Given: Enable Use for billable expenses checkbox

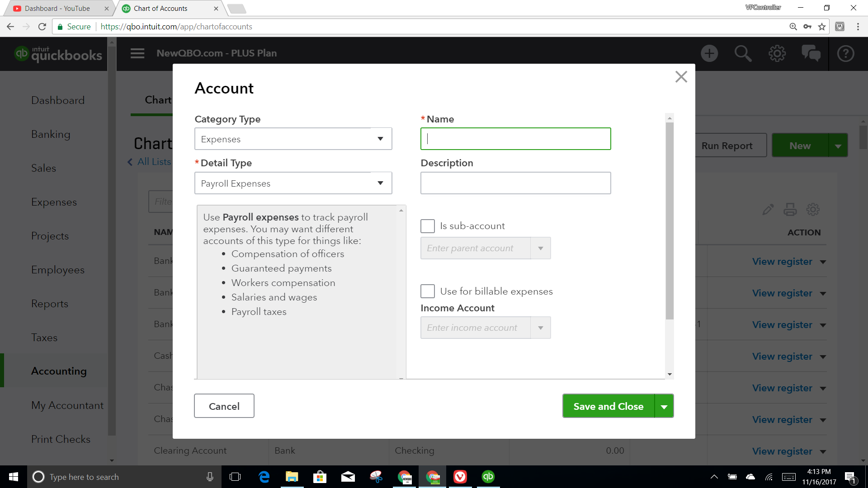Looking at the screenshot, I should [x=428, y=291].
